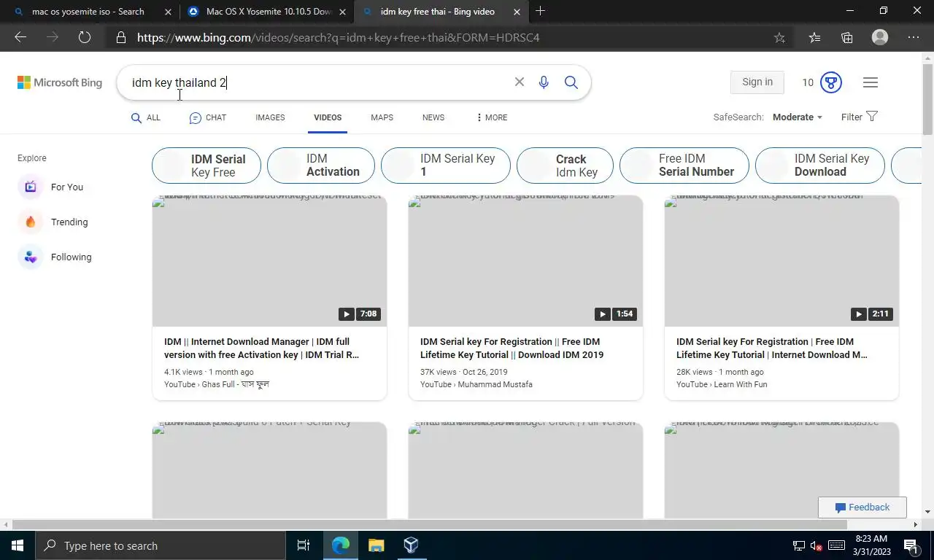Switch to the MAPS tab

382,117
